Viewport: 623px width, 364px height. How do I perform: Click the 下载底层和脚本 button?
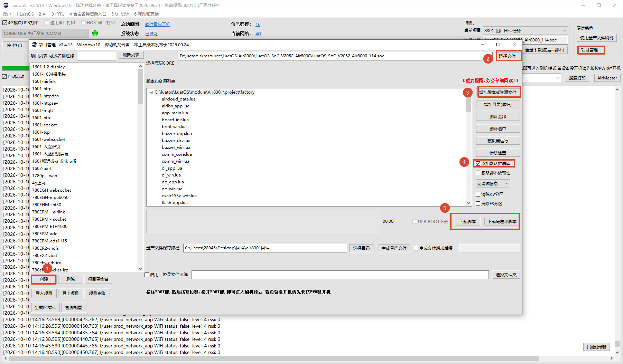[502, 222]
